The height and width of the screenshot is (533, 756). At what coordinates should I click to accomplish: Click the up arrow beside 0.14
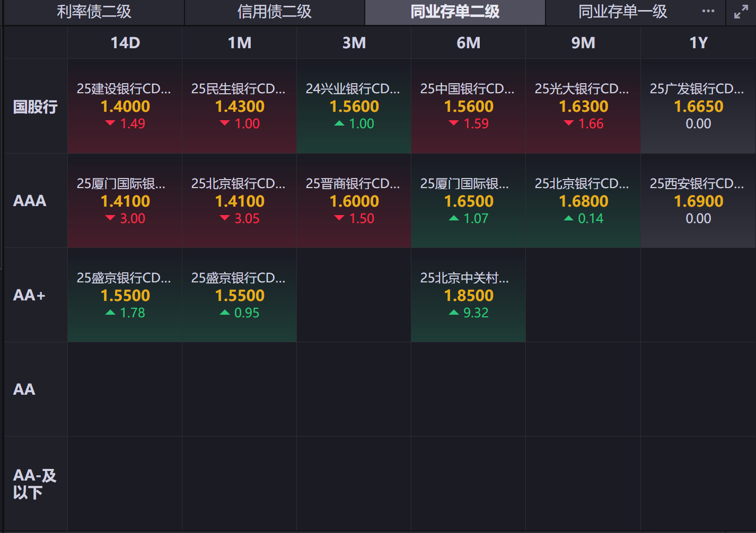(x=569, y=218)
